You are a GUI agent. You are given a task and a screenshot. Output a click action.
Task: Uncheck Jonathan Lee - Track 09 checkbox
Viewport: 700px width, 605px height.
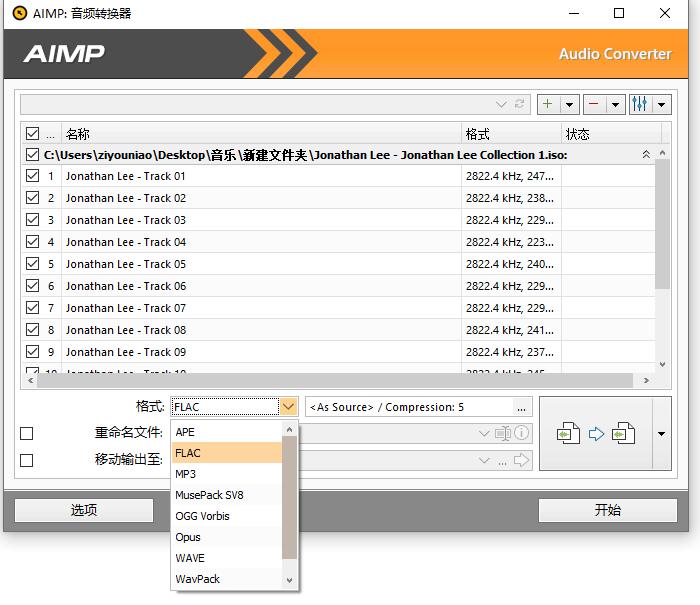pyautogui.click(x=33, y=352)
